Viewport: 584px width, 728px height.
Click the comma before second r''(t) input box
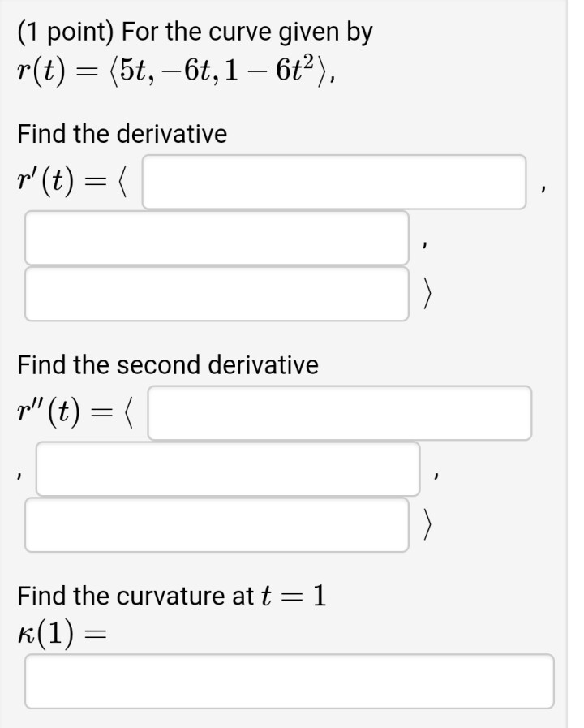coord(18,476)
